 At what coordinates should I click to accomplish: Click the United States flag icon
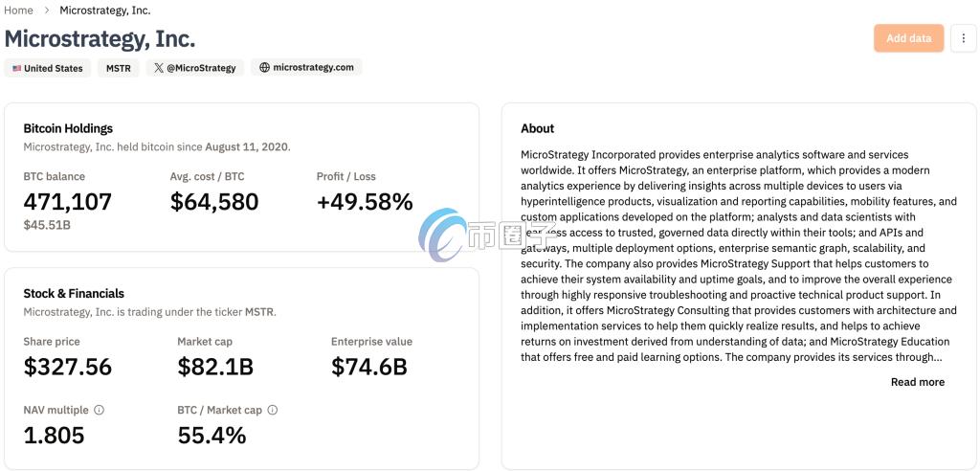pos(17,68)
